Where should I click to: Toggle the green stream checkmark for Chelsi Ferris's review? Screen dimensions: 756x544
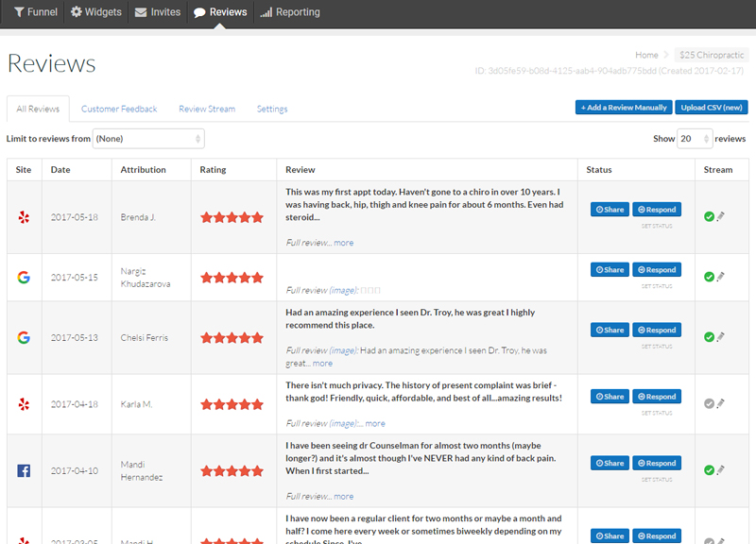709,337
